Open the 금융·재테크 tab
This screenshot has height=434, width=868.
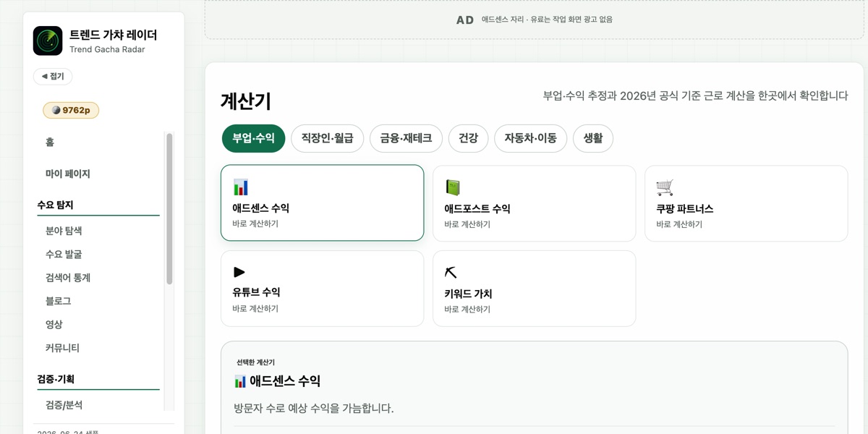coord(406,138)
